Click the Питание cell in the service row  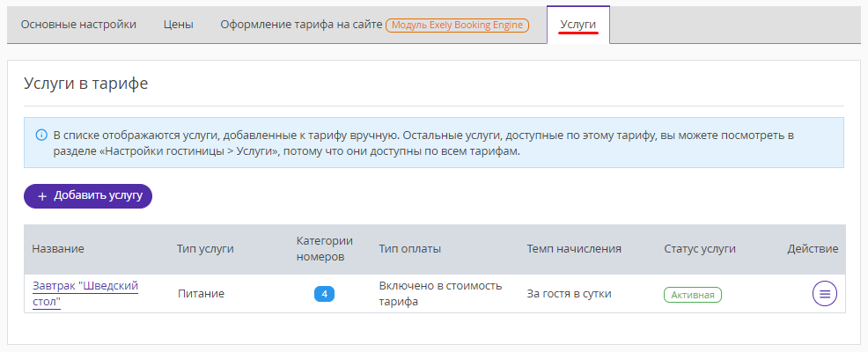(x=201, y=294)
